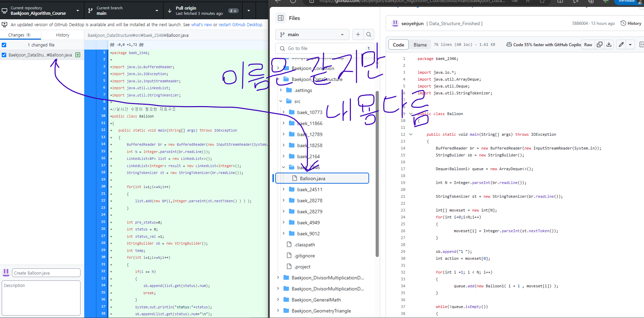
Task: Collapse the src folder chevron
Action: (281, 101)
